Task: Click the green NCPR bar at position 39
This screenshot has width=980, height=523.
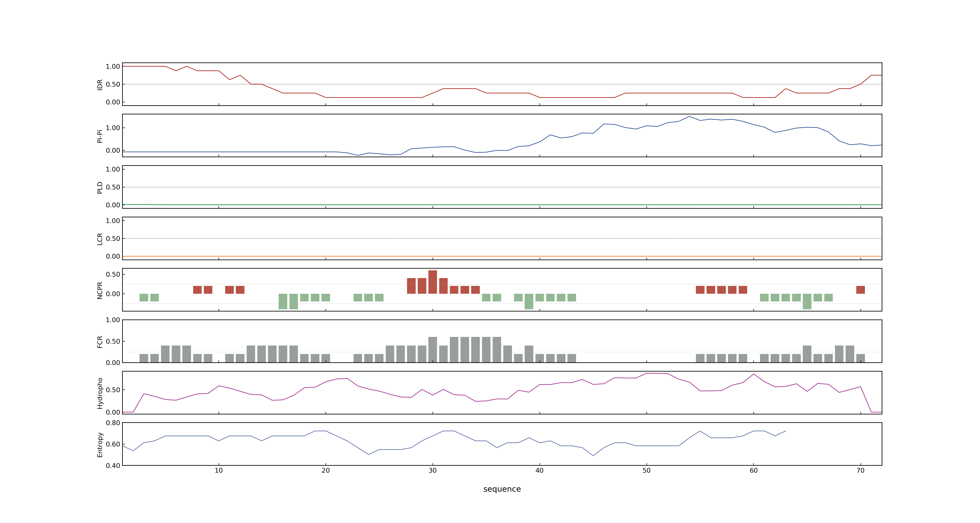Action: [x=529, y=301]
